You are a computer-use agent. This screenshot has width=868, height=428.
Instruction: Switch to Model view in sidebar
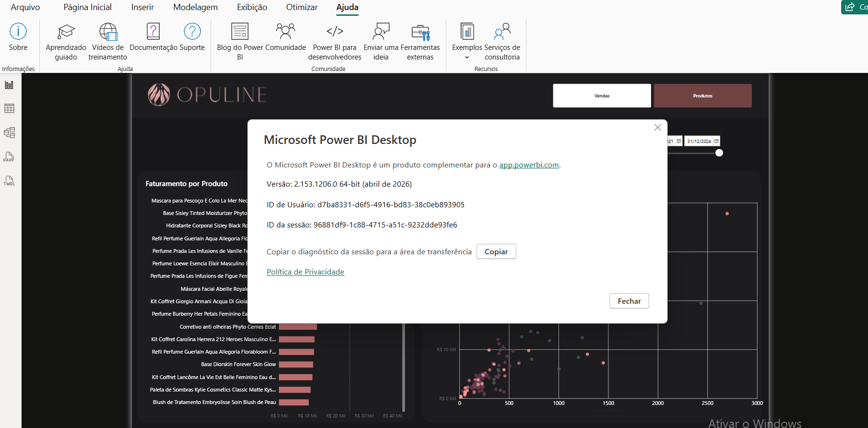pyautogui.click(x=9, y=132)
